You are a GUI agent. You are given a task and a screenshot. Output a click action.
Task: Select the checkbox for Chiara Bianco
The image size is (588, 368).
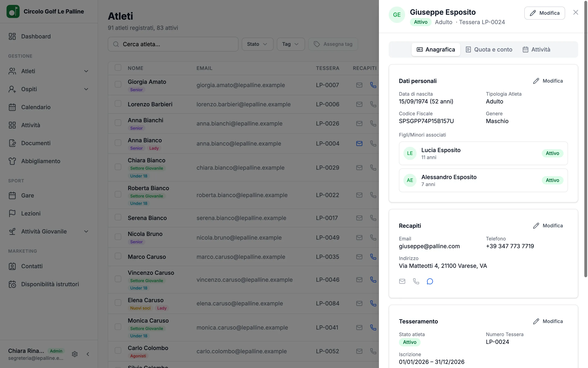[x=118, y=167]
